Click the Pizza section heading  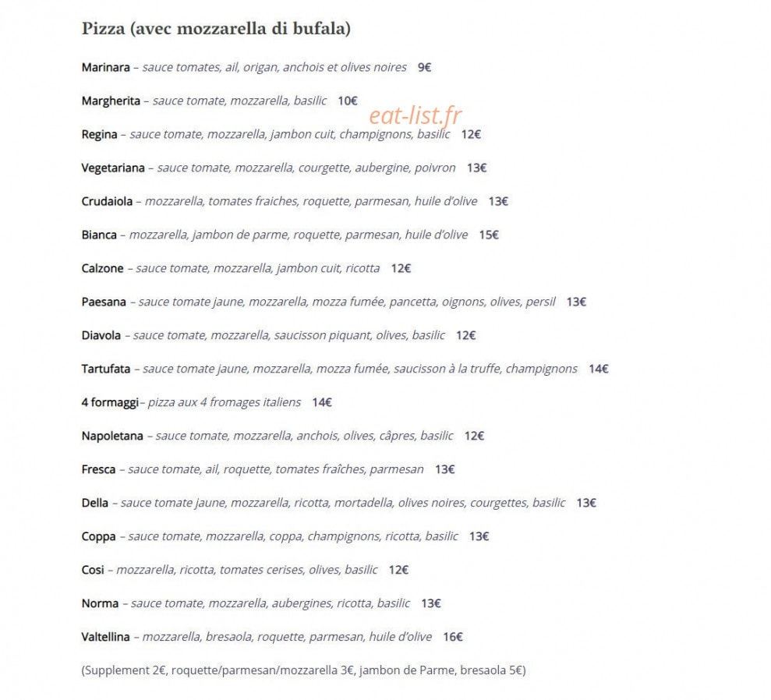click(x=216, y=29)
